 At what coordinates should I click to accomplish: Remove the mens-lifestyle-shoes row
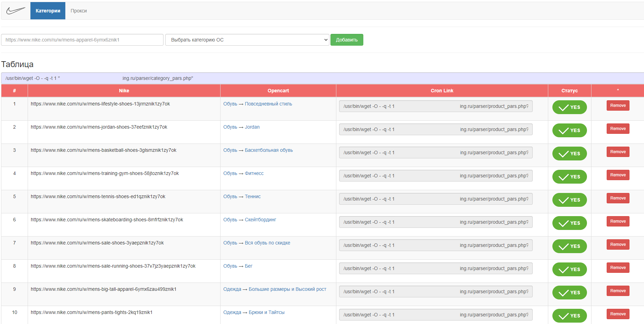pos(618,105)
